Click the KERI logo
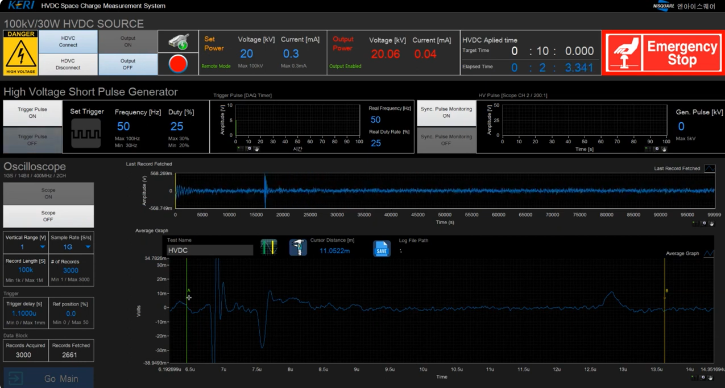Viewport: 725px width, 388px height. [21, 6]
